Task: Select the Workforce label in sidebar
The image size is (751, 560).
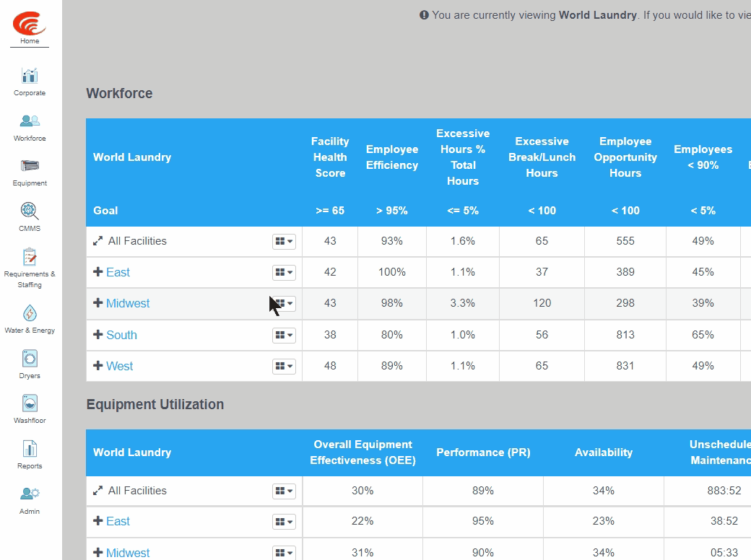Action: (x=30, y=139)
